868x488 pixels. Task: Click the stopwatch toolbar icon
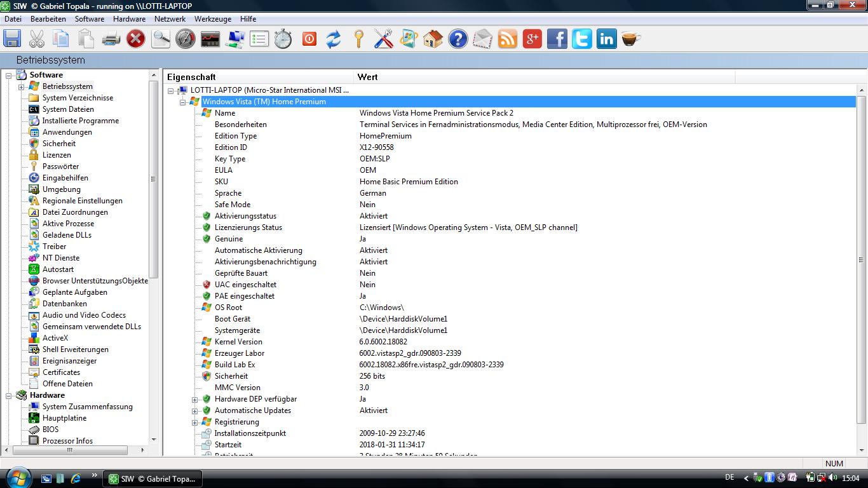(283, 39)
